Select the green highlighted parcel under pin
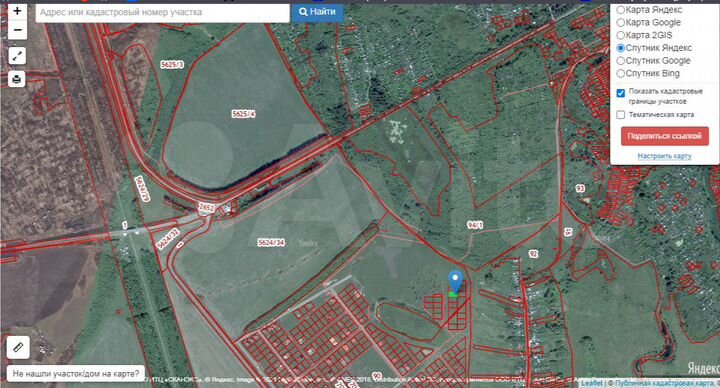Image resolution: width=720 pixels, height=388 pixels. (454, 294)
